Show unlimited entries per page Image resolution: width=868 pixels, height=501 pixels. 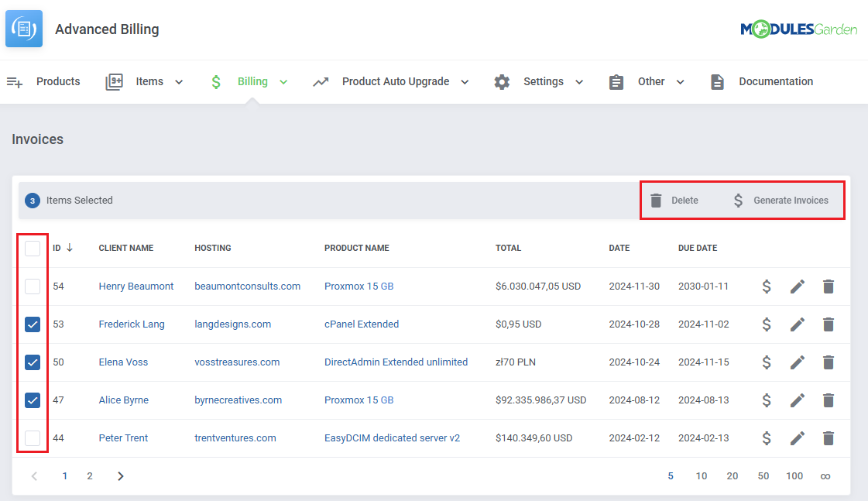click(x=825, y=476)
